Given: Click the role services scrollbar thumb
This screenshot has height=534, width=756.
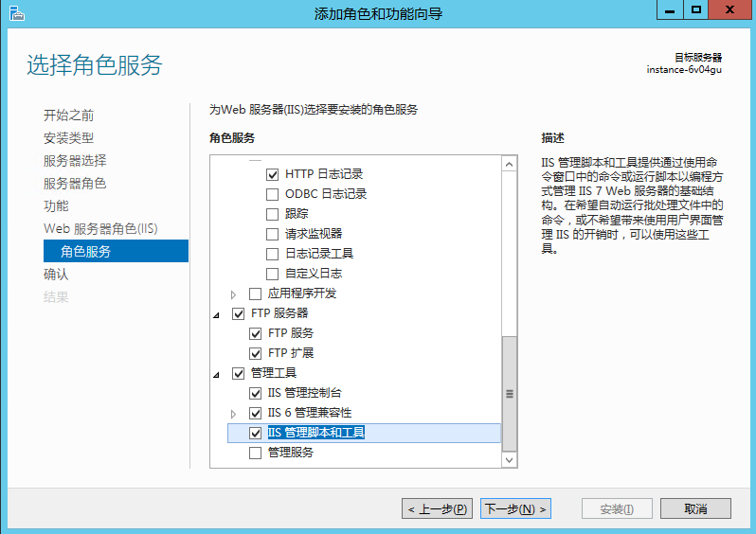Looking at the screenshot, I should coord(509,394).
